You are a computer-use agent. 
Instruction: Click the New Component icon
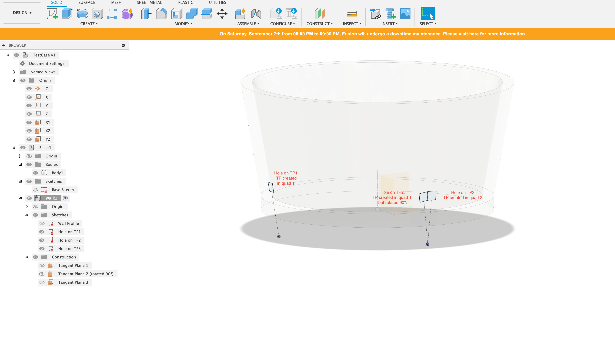(x=240, y=14)
